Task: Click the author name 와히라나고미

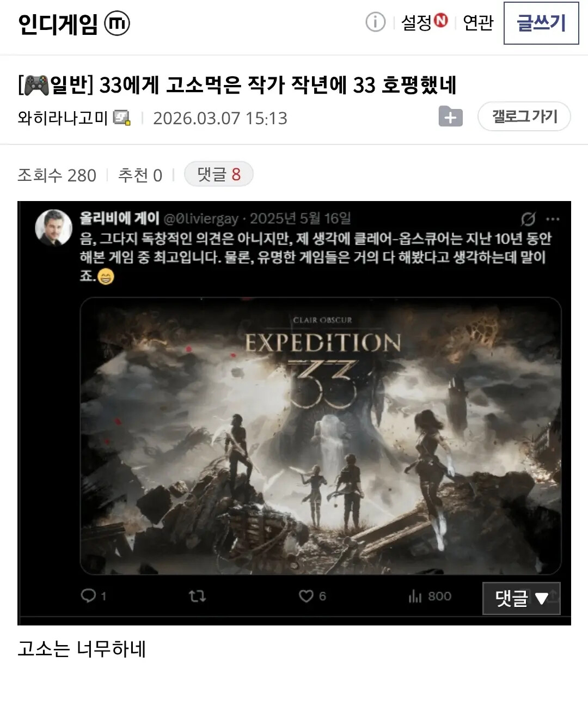Action: point(63,118)
